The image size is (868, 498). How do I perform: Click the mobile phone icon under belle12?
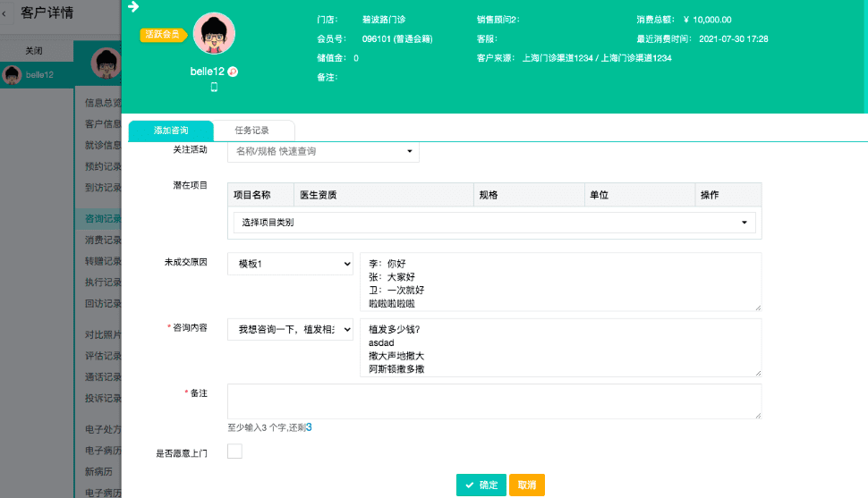click(x=214, y=88)
